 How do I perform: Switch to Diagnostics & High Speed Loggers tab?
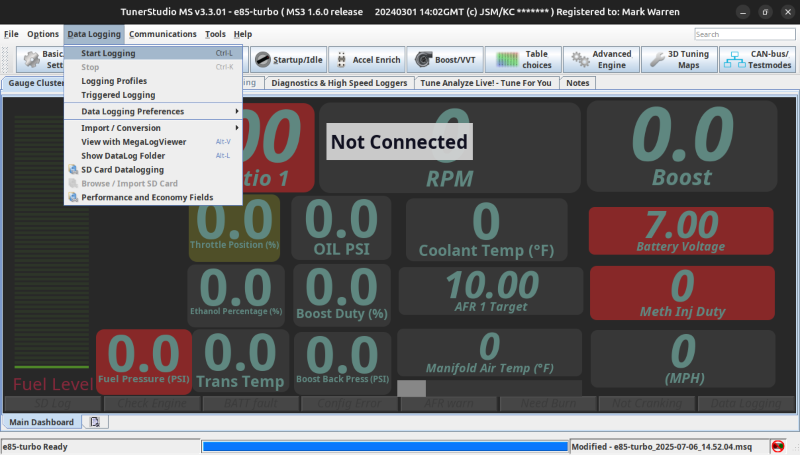(339, 83)
